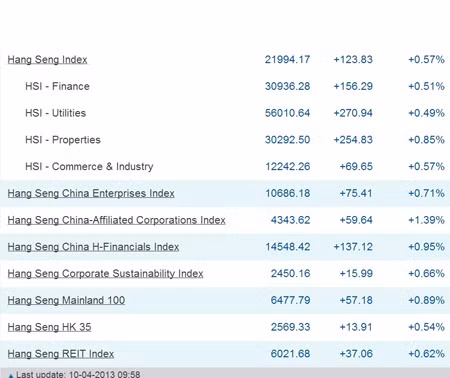Click the HSI Utilities value 56010.64
This screenshot has height=378, width=450.
(287, 113)
